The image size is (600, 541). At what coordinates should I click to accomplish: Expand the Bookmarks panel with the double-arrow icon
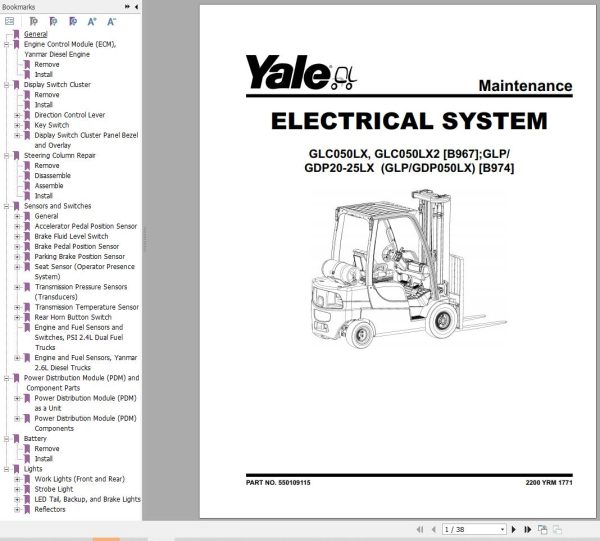click(x=127, y=7)
